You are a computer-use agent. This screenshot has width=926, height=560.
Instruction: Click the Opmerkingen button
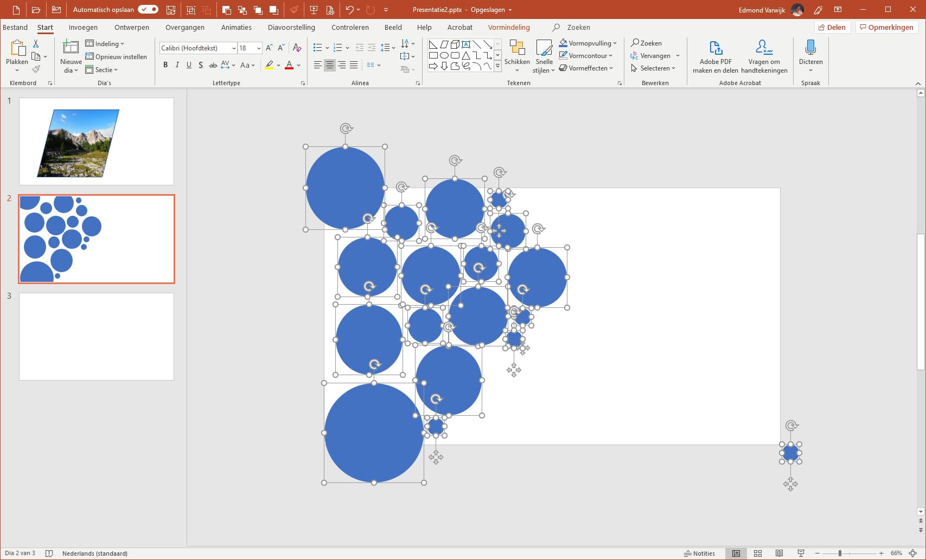[886, 27]
